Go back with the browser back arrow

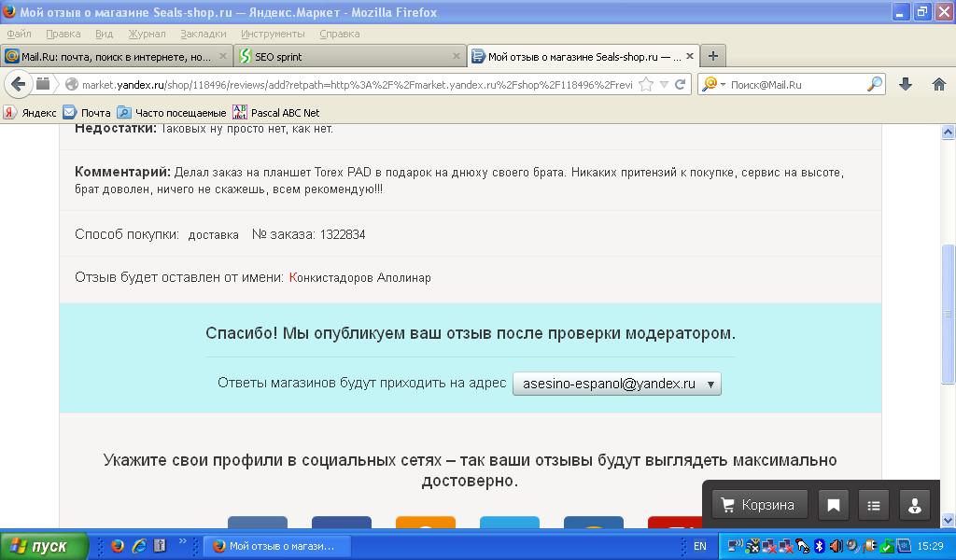[19, 84]
